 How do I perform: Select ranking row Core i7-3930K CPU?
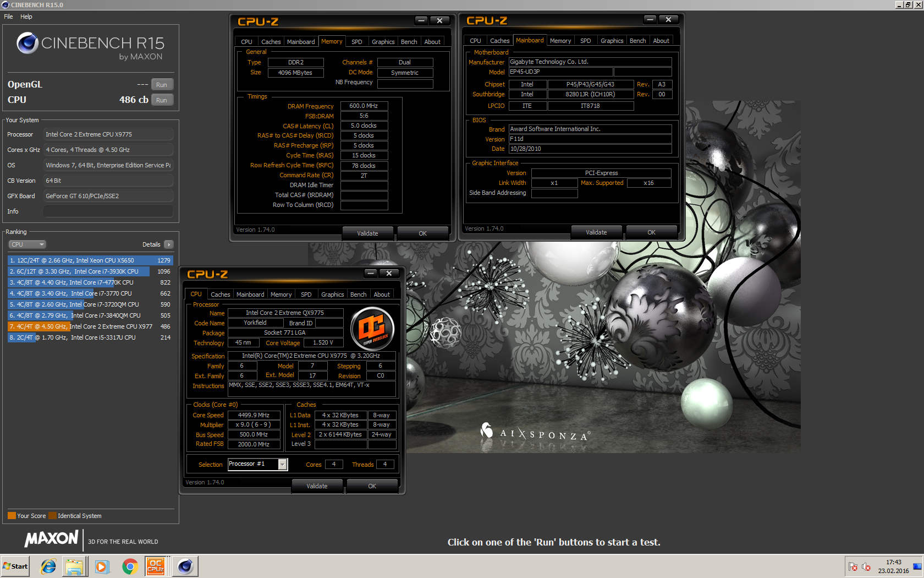(x=90, y=271)
